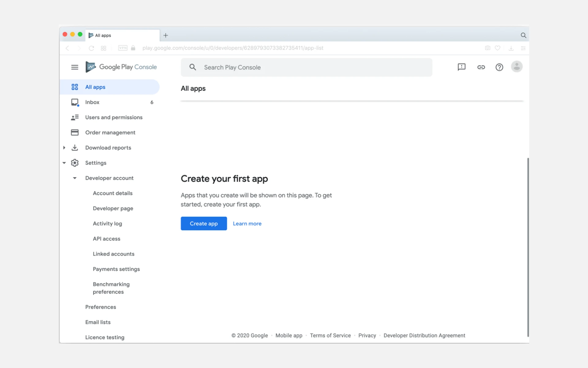Focus the Search Play Console field
The height and width of the screenshot is (368, 588).
tap(306, 67)
